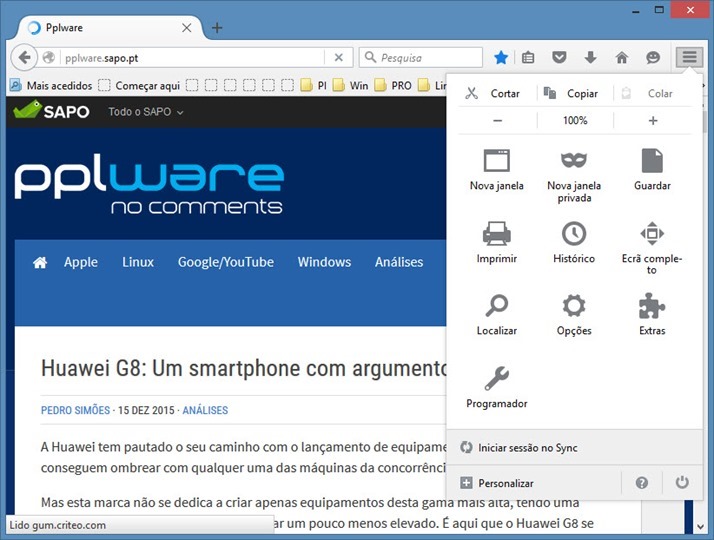Click Iniciar sessão no Sync
The width and height of the screenshot is (714, 540).
click(575, 447)
